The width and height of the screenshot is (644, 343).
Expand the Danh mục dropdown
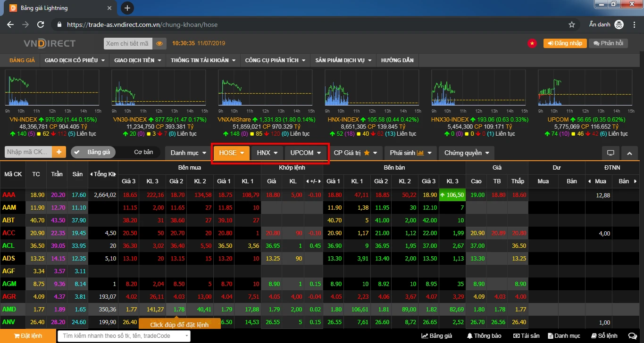coord(188,153)
